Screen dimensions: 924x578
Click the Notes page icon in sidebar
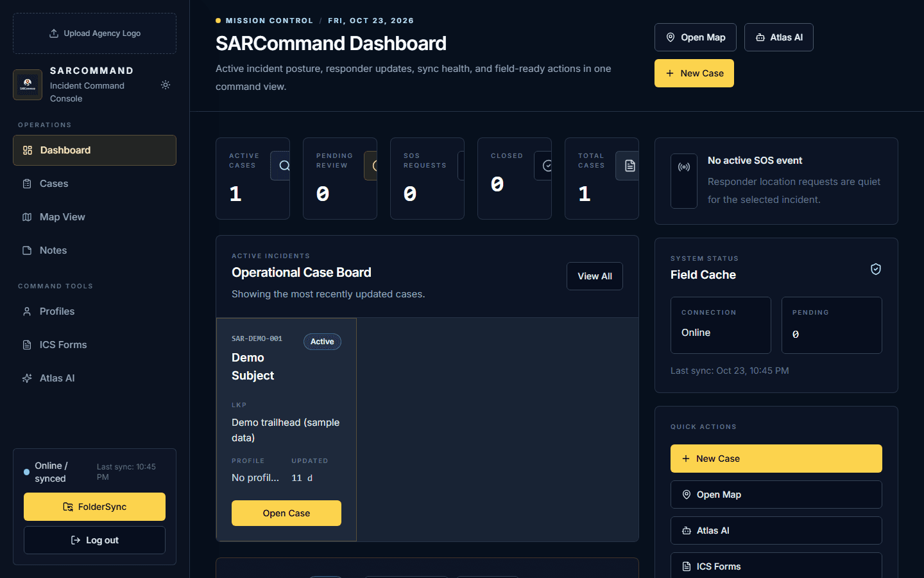27,250
